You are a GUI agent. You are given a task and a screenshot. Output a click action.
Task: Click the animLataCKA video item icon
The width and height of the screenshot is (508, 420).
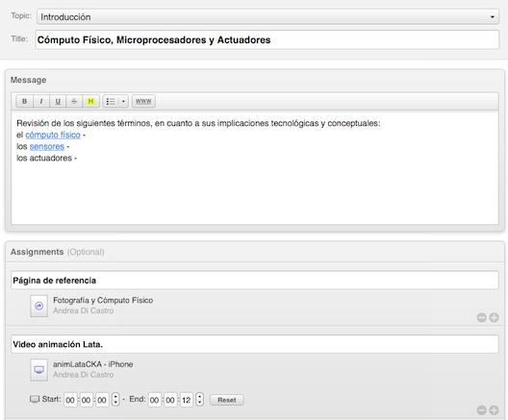point(38,370)
